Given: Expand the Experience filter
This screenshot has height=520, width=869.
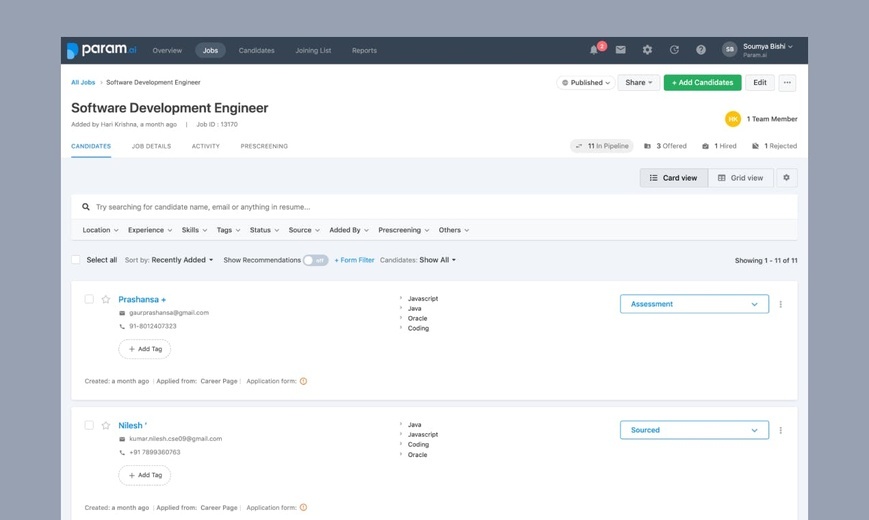Looking at the screenshot, I should [150, 230].
